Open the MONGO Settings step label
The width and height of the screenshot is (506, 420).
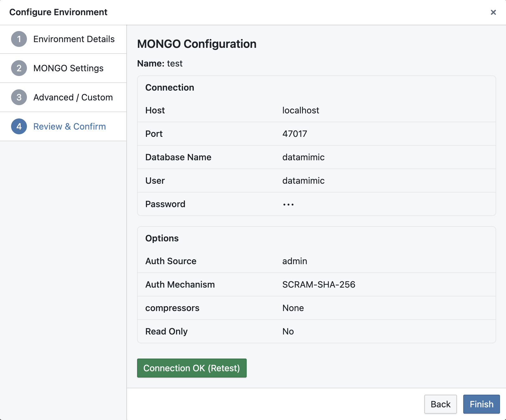68,68
